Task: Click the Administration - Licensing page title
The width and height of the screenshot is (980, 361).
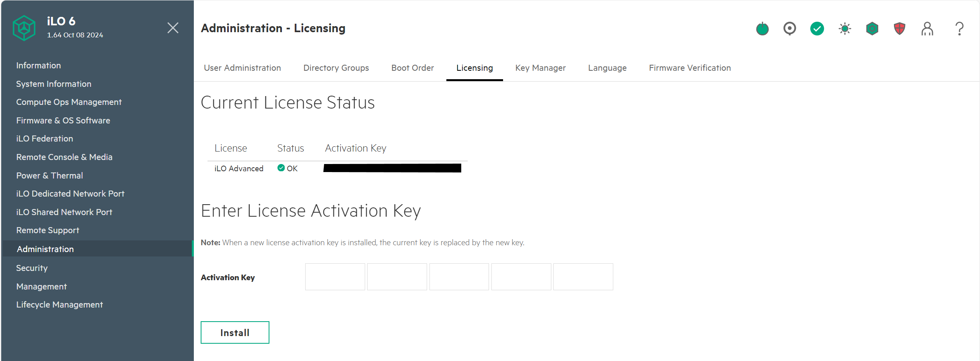Action: click(x=273, y=28)
